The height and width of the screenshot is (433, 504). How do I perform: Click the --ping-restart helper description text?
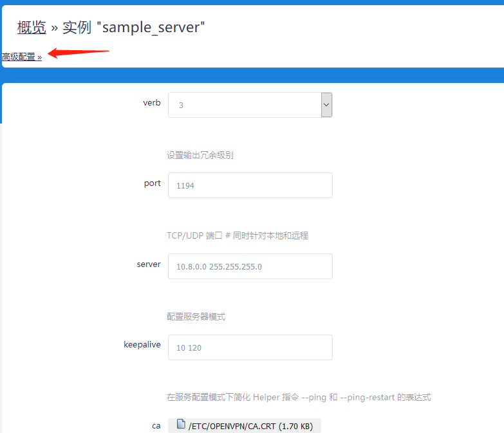(299, 397)
